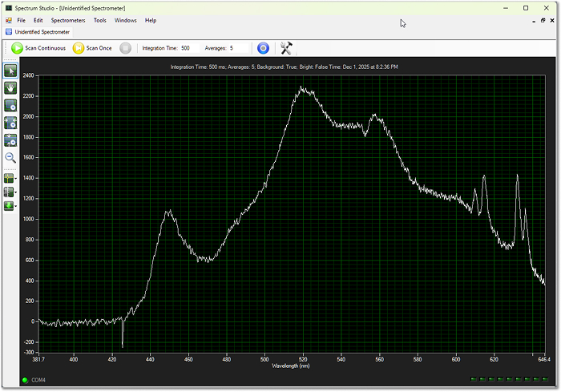
Task: Expand the graph cursor dropdown arrow
Action: tap(17, 179)
